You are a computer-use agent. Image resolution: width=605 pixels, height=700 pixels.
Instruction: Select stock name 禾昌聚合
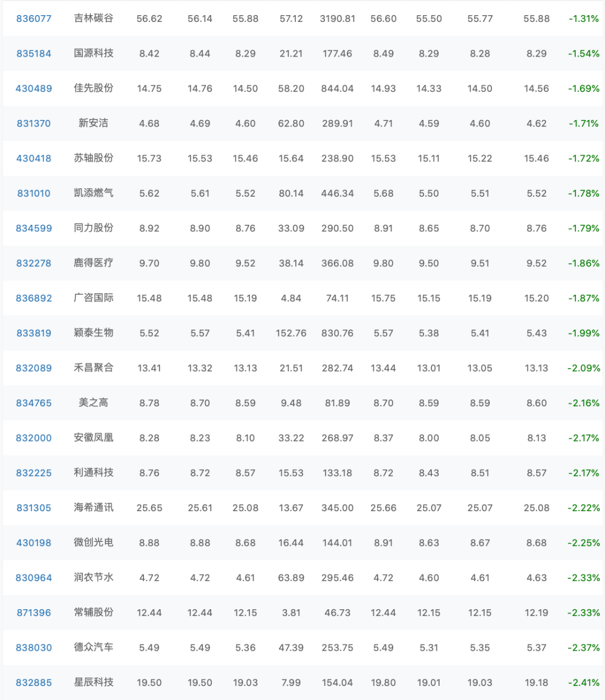point(94,368)
